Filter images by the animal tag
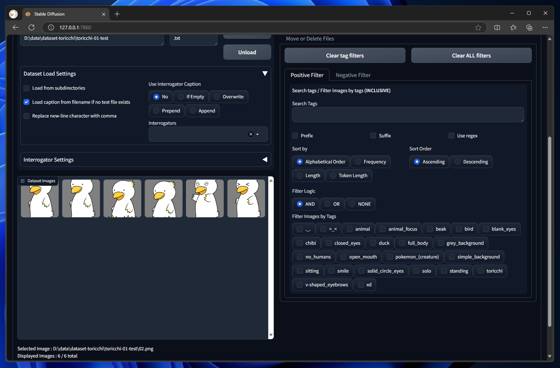 tap(358, 229)
